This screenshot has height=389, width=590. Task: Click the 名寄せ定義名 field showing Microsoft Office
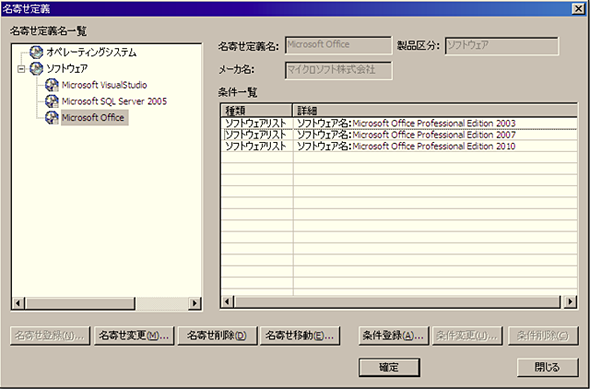[338, 45]
